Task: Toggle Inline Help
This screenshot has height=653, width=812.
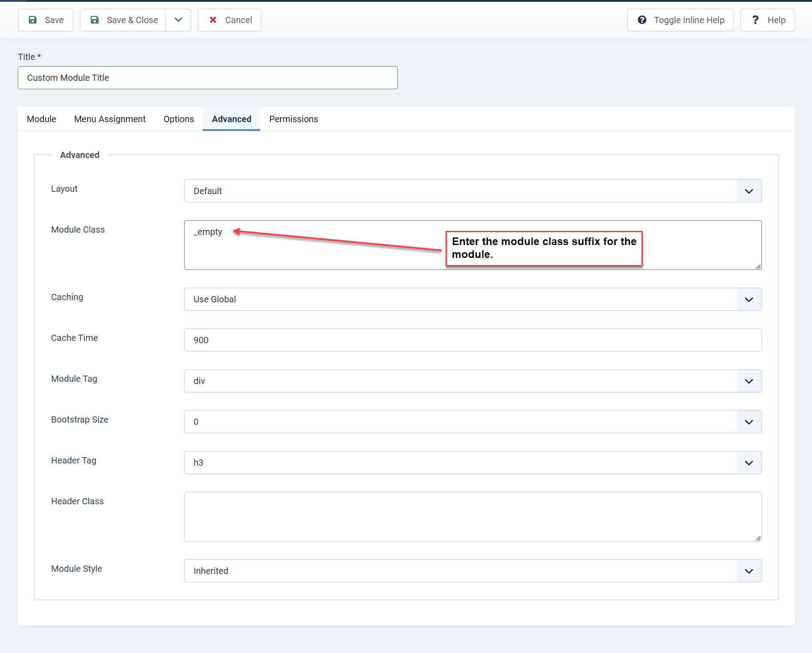Action: coord(680,20)
